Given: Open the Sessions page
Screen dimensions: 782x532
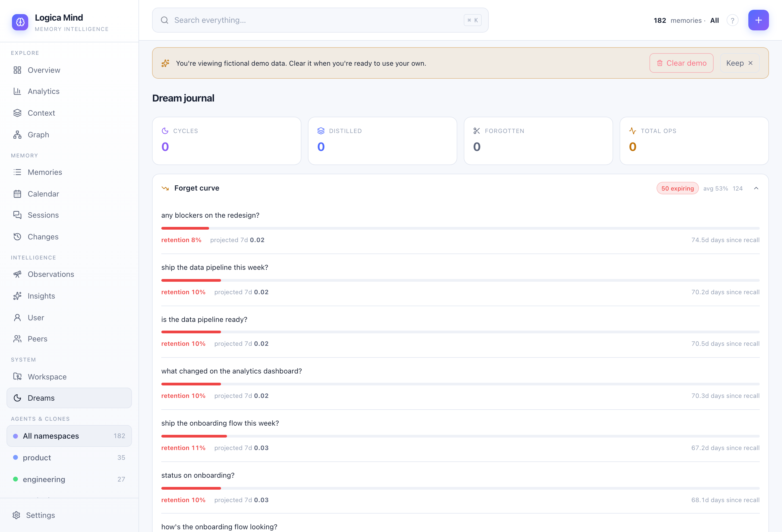Looking at the screenshot, I should click(x=69, y=215).
